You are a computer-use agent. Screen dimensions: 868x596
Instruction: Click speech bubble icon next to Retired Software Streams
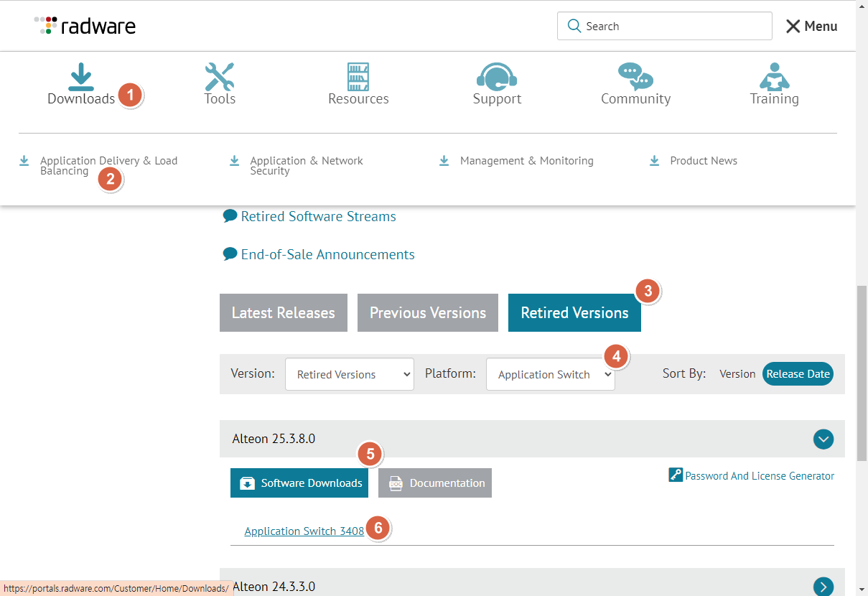tap(230, 215)
